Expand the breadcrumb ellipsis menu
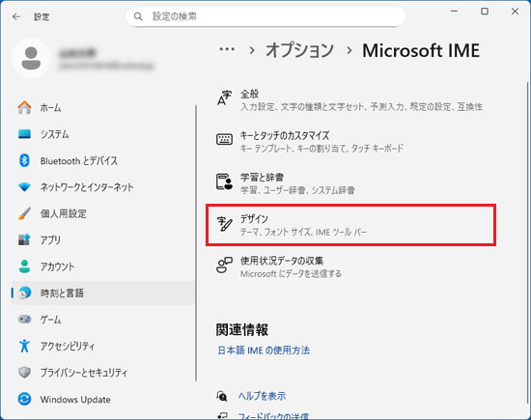Image resolution: width=531 pixels, height=420 pixels. [x=227, y=50]
